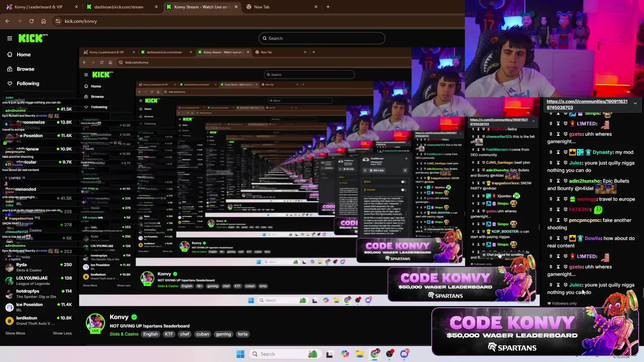Select the English tag
The image size is (644, 362).
point(150,334)
